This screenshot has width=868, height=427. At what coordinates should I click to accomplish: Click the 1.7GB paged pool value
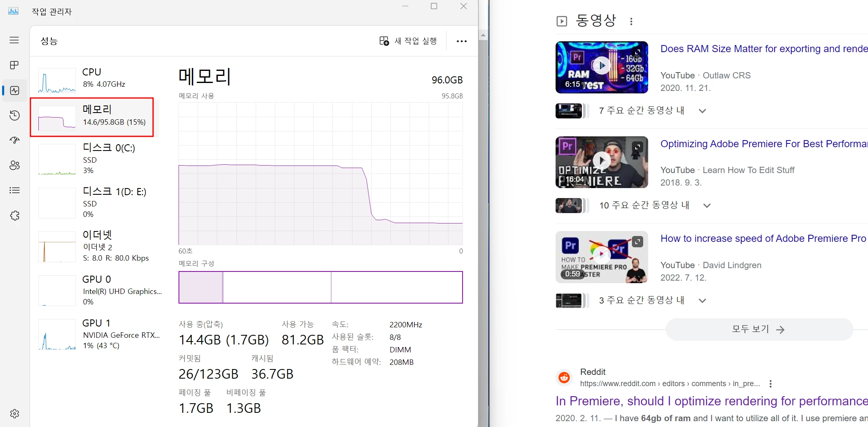point(196,408)
